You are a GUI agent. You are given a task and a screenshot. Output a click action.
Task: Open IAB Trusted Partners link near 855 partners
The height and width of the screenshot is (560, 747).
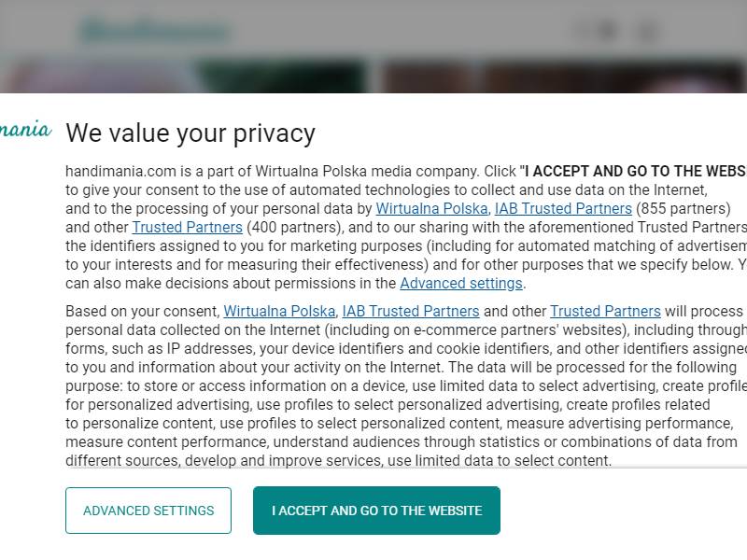pos(563,208)
